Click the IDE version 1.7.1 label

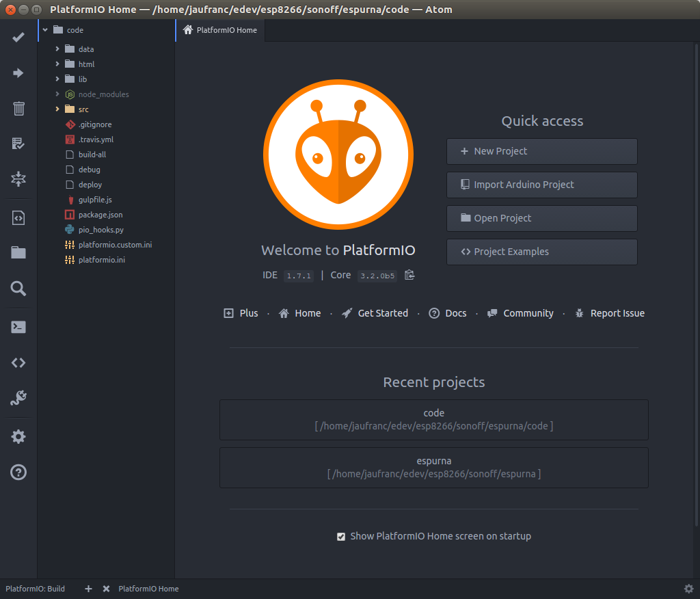(x=299, y=276)
